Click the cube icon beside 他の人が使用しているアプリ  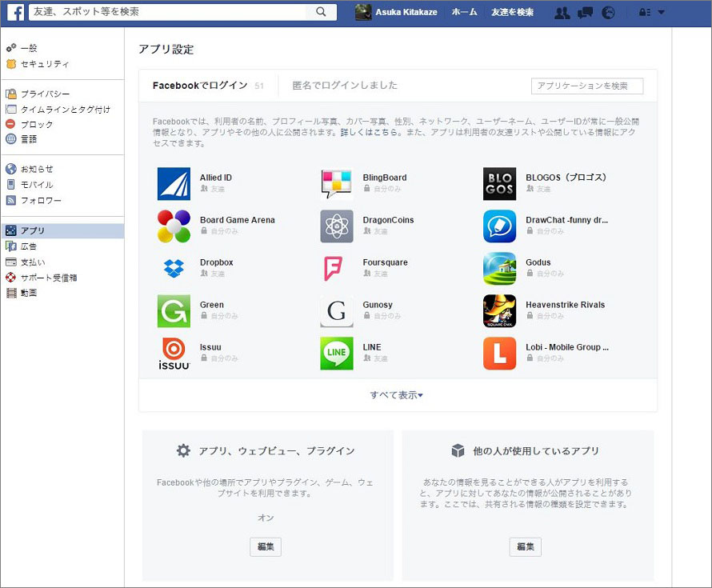tap(458, 451)
